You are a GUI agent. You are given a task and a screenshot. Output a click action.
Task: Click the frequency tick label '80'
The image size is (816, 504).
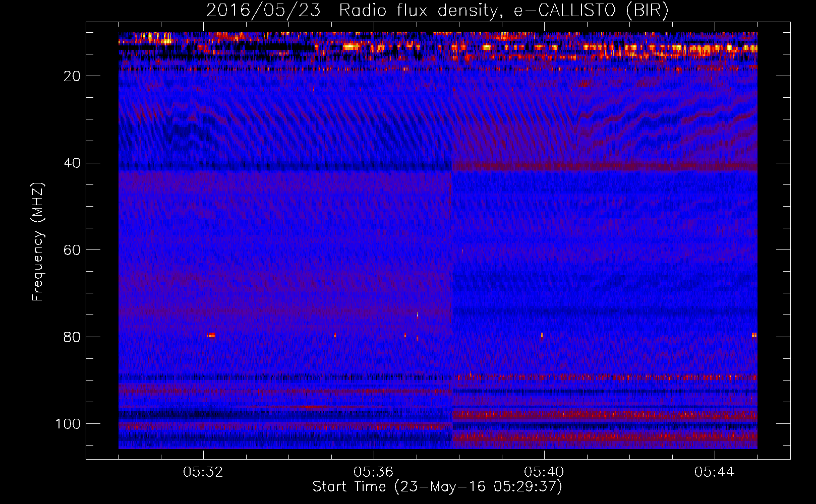tap(72, 337)
